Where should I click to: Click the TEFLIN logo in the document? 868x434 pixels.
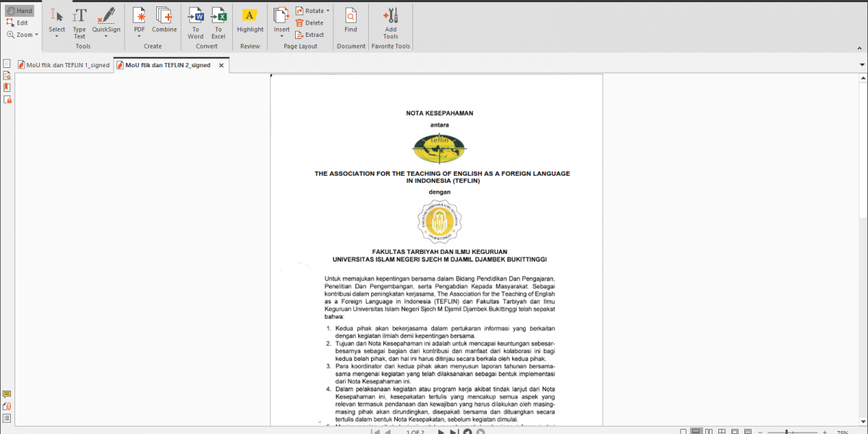[x=440, y=148]
